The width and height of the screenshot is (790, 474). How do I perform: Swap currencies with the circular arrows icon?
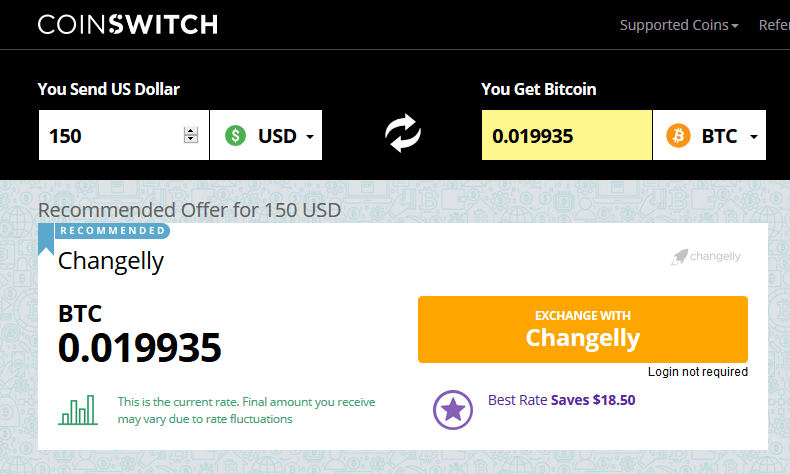pos(403,133)
